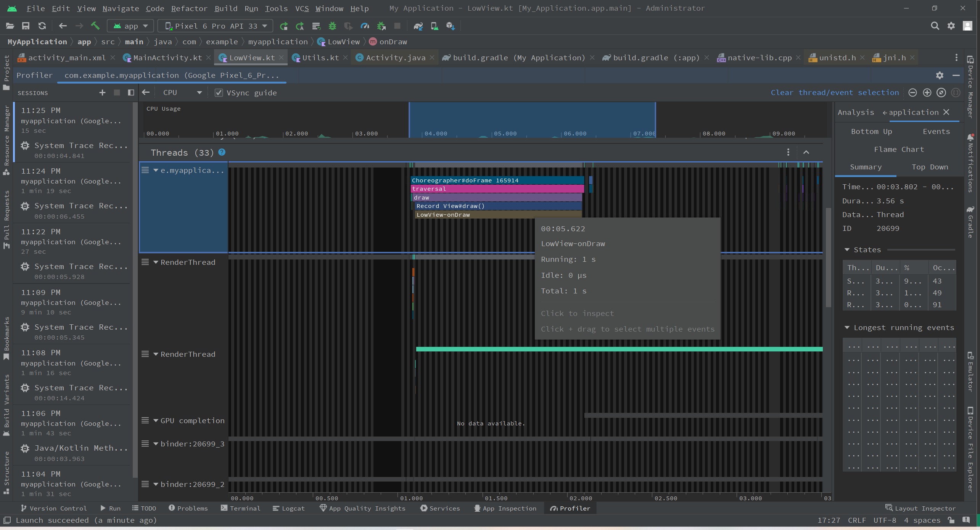Open the Refactor menu
Image resolution: width=980 pixels, height=530 pixels.
click(x=189, y=8)
